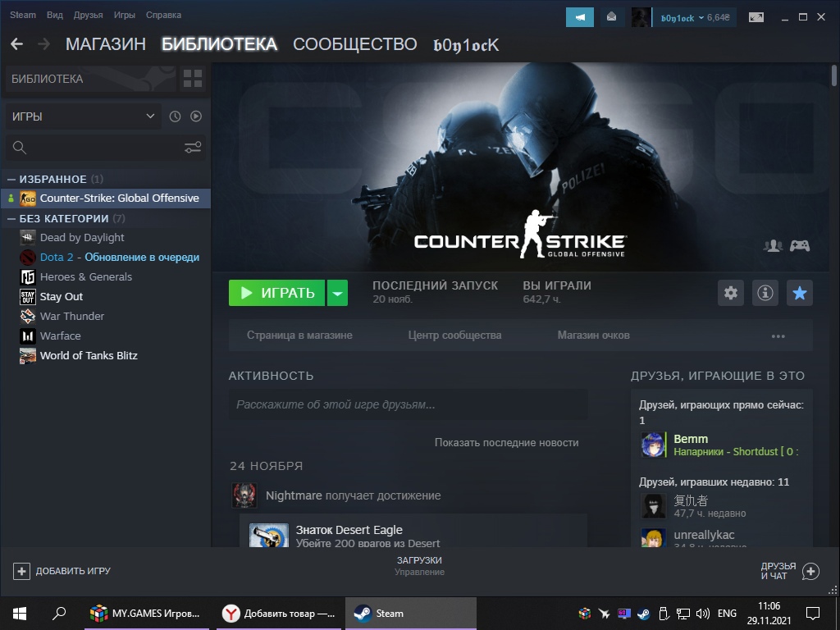
Task: Open friends and chat plus icon
Action: point(810,572)
